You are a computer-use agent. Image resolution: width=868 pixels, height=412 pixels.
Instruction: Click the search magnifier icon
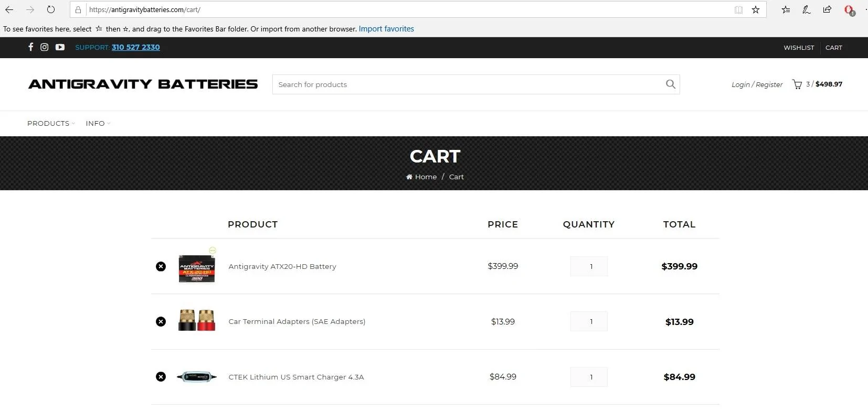coord(670,84)
